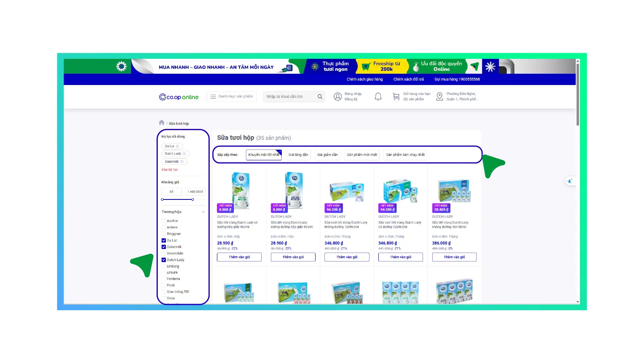Click the search magnifier icon
The height and width of the screenshot is (363, 644).
[320, 97]
